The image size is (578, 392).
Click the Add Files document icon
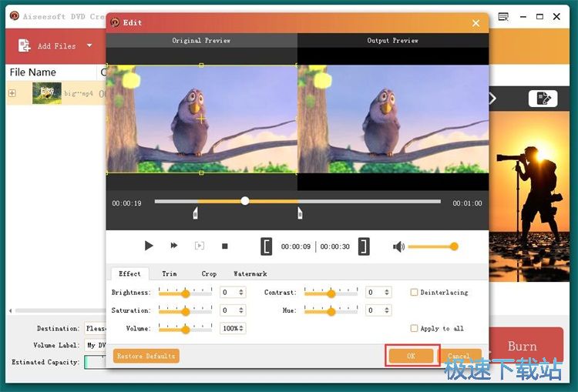[x=25, y=45]
